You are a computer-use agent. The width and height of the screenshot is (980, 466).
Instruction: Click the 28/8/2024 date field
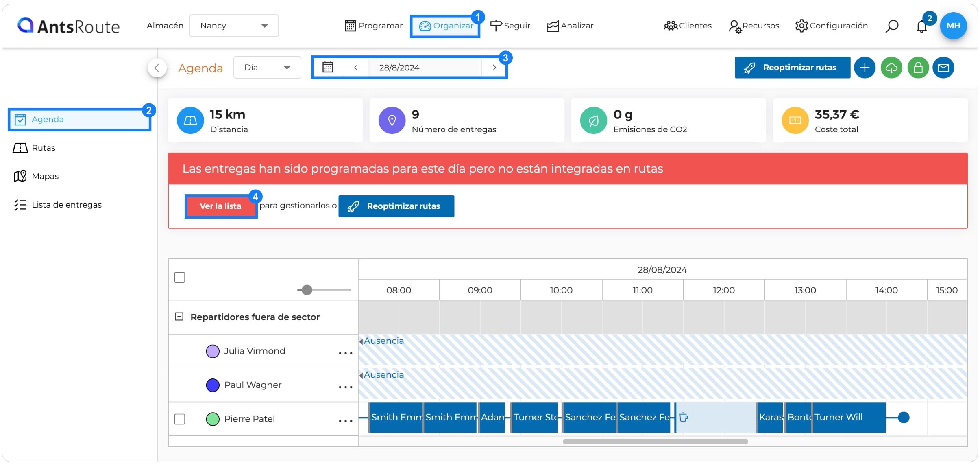pyautogui.click(x=425, y=68)
